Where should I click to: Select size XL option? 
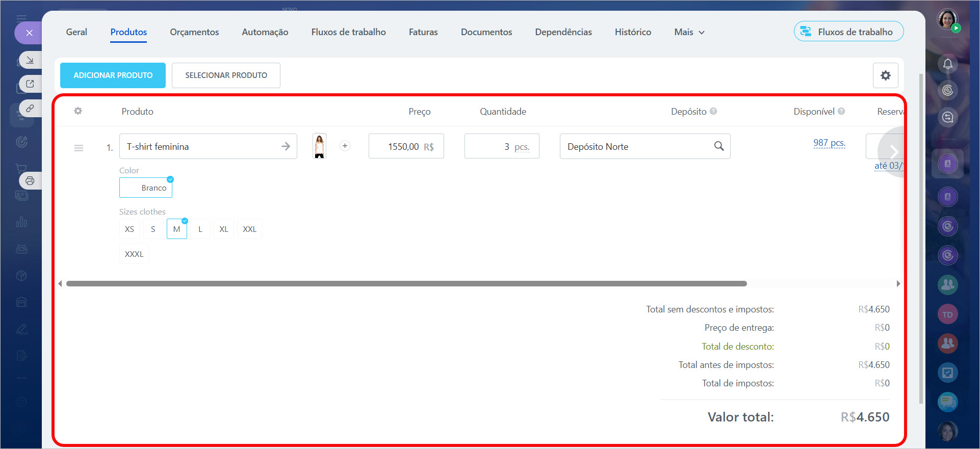point(223,229)
